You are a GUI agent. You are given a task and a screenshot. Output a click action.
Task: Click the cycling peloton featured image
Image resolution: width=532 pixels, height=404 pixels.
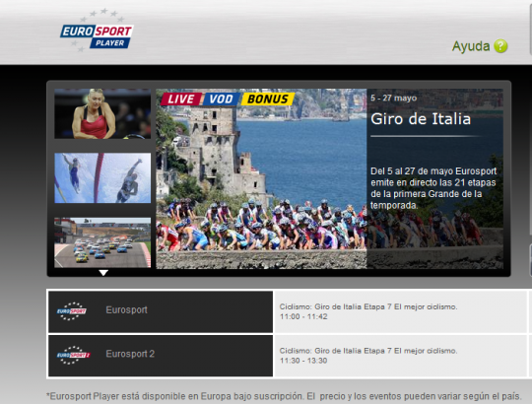tap(261, 178)
